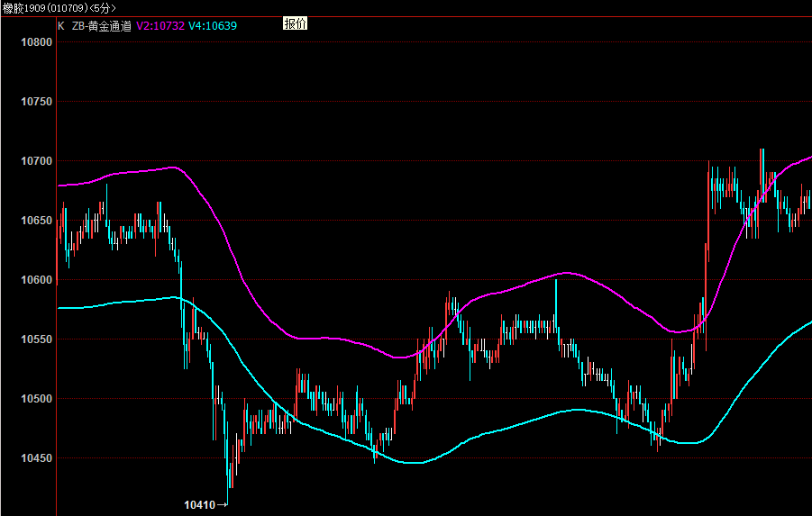Click the 10550 price axis label
The image size is (812, 516).
click(36, 339)
